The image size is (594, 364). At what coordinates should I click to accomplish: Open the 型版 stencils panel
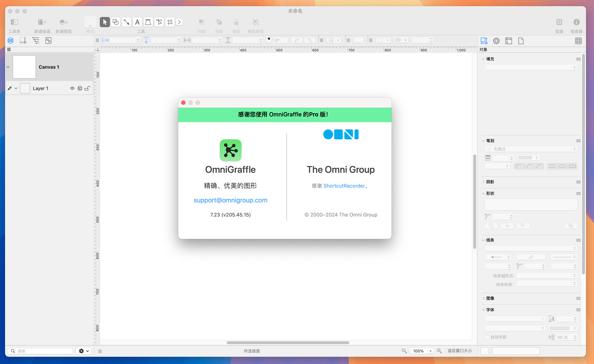point(559,22)
